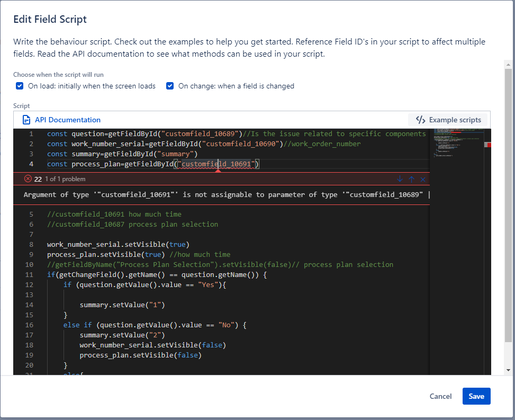Click the dialog vertical scrollbar thumb
Screen dimensions: 515x420
click(x=509, y=205)
